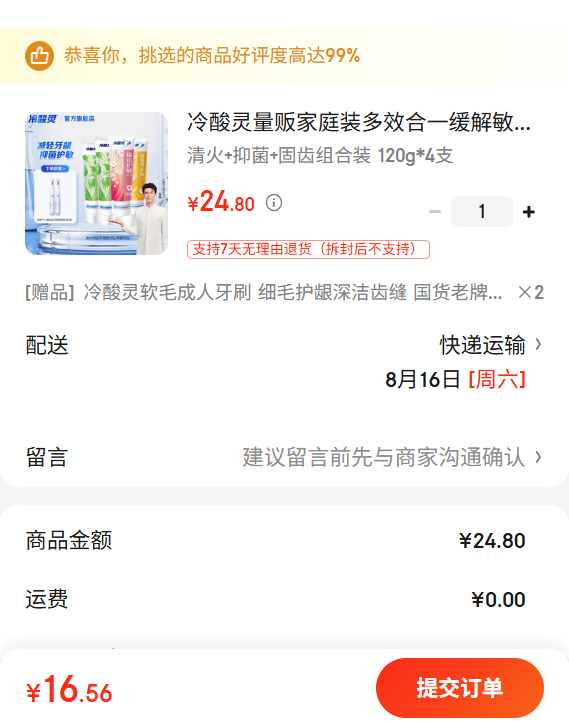
Task: Click the 8月16日 周六 delivery date
Action: coord(455,380)
